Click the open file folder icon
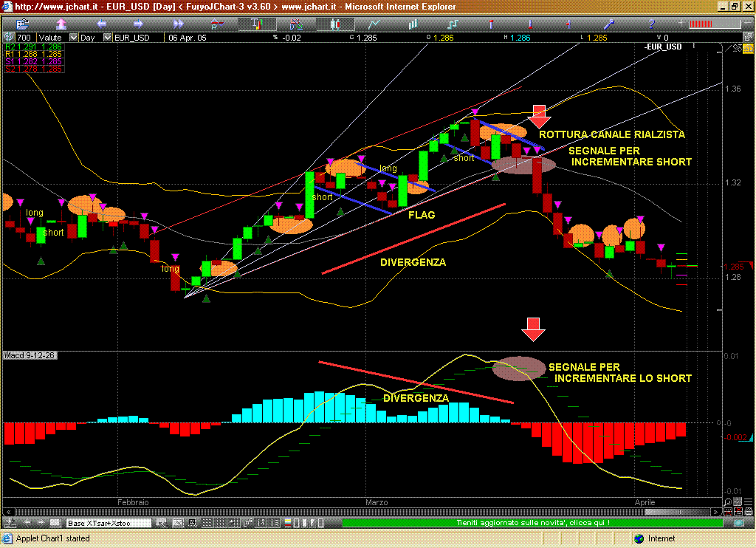The image size is (756, 548). coord(22,24)
